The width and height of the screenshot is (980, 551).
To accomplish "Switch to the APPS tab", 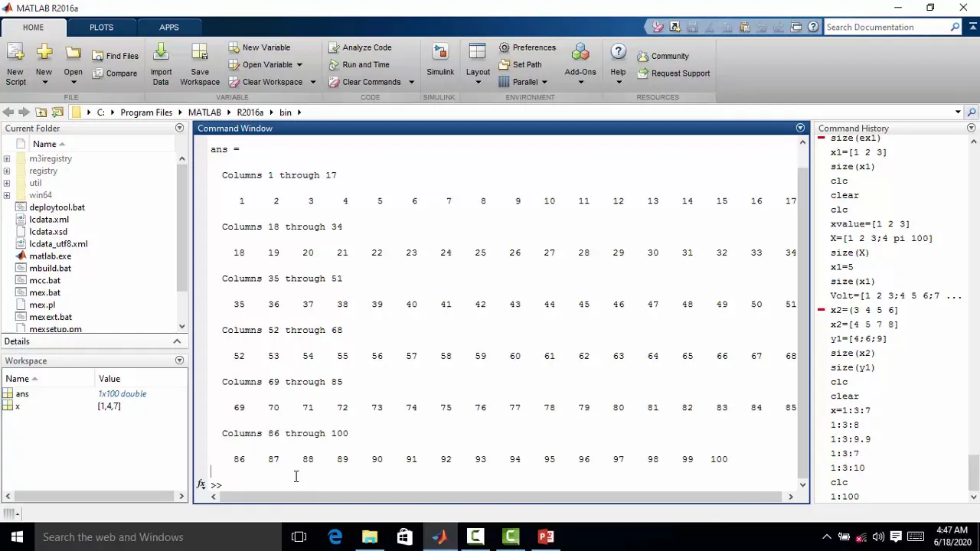I will 169,28.
